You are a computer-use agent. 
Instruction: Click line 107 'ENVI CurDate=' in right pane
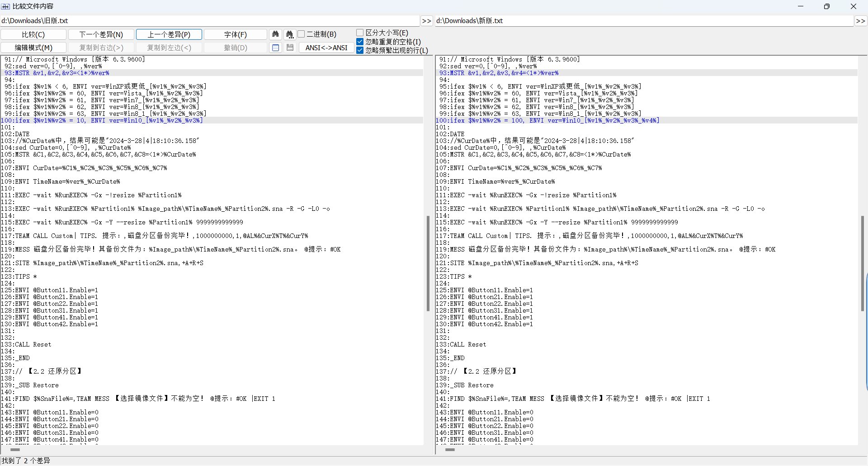click(x=519, y=168)
